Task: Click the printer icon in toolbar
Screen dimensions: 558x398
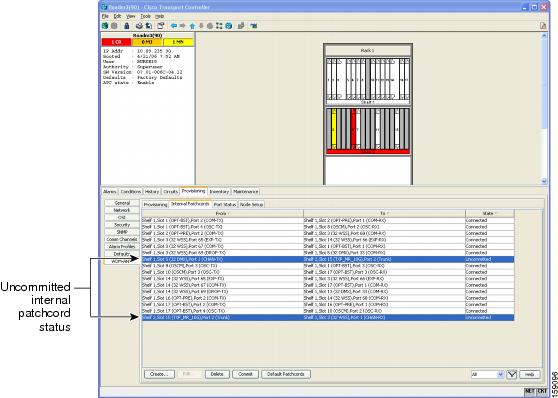Action: point(140,26)
